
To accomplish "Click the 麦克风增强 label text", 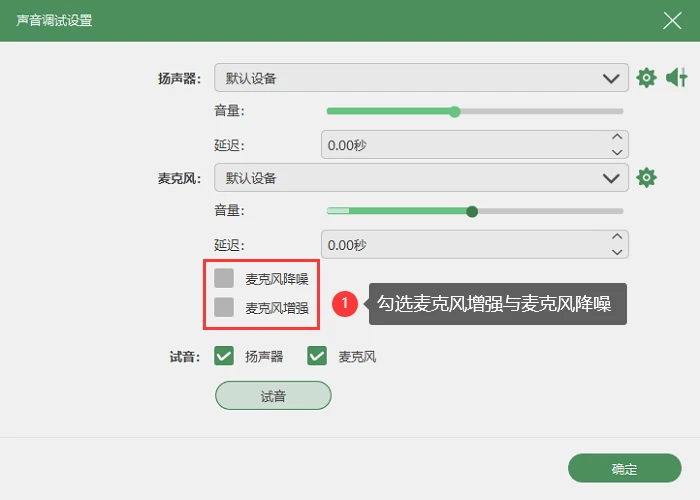I will [277, 308].
